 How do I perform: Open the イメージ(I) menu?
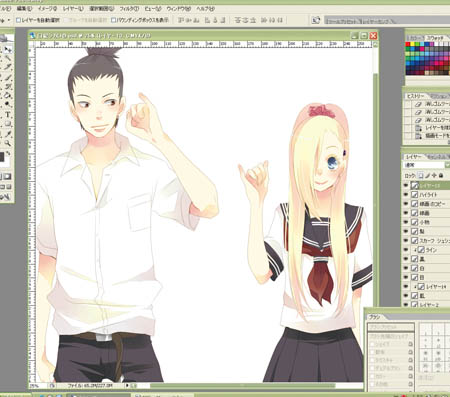48,9
